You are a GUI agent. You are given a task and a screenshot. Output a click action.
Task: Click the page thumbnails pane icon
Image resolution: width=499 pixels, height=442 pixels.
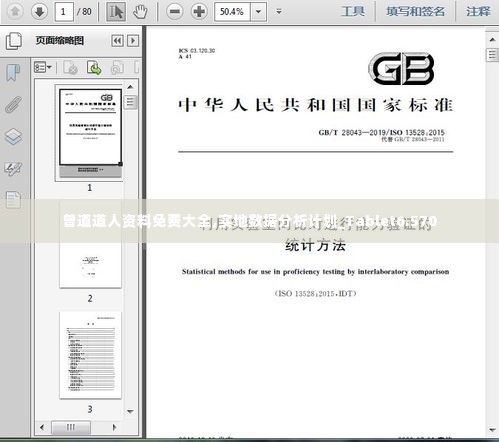click(x=14, y=41)
